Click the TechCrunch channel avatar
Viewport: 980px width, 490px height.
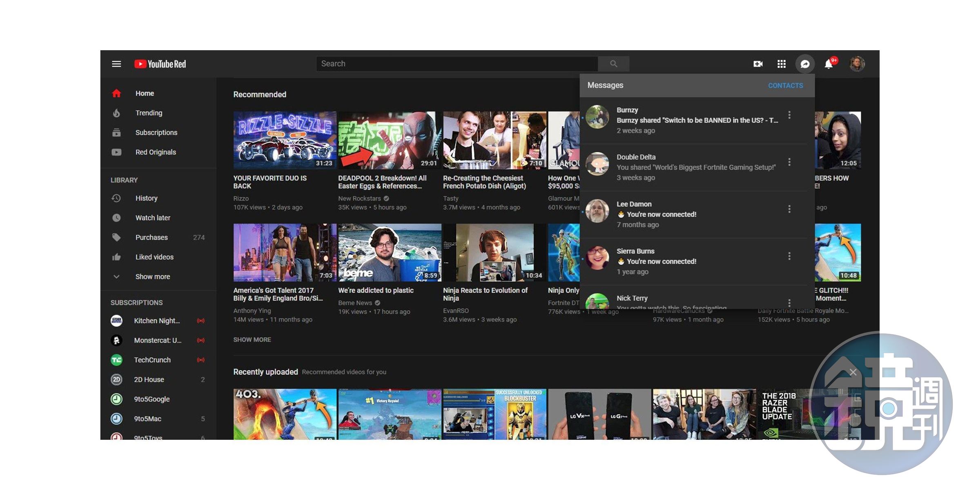(116, 360)
